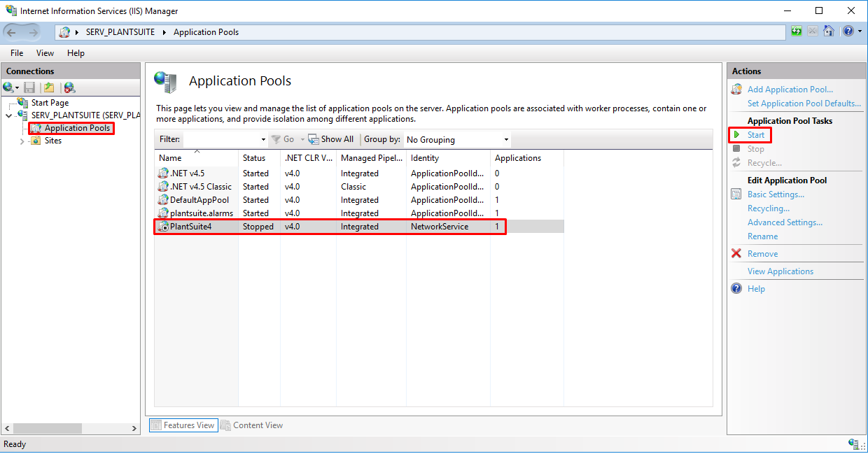Screen dimensions: 868x454
Task: Collapse the SERV_PLANTSUITE server node
Action: coord(9,115)
